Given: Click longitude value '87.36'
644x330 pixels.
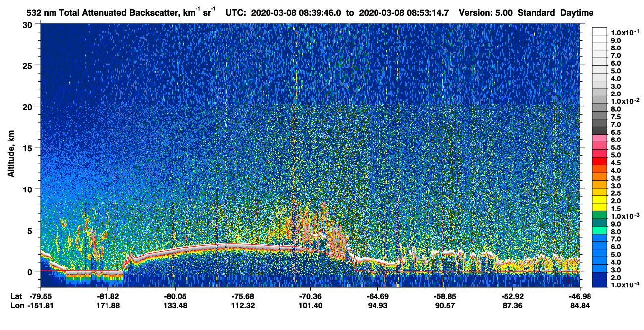Looking at the screenshot, I should (513, 305).
